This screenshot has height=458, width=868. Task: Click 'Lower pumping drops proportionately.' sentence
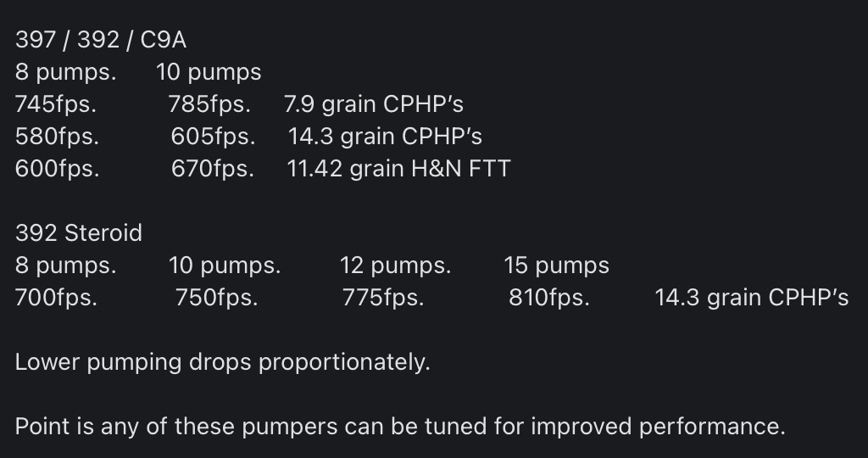click(223, 362)
